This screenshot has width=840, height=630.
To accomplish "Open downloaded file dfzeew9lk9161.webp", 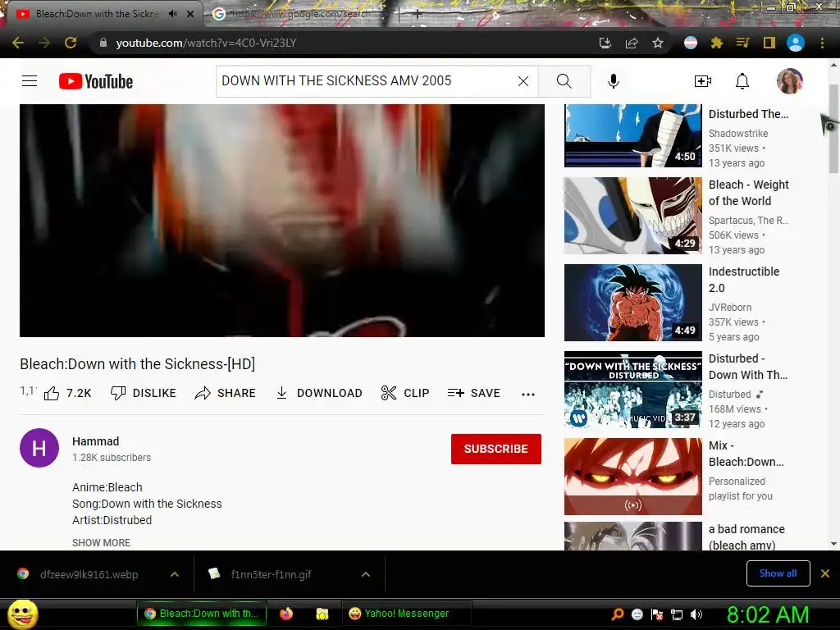I will click(x=89, y=574).
